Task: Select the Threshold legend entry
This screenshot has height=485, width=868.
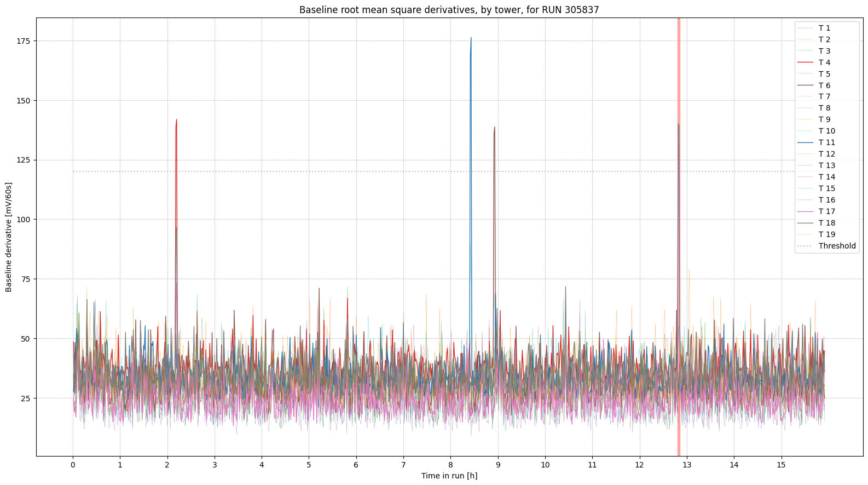Action: (x=837, y=246)
